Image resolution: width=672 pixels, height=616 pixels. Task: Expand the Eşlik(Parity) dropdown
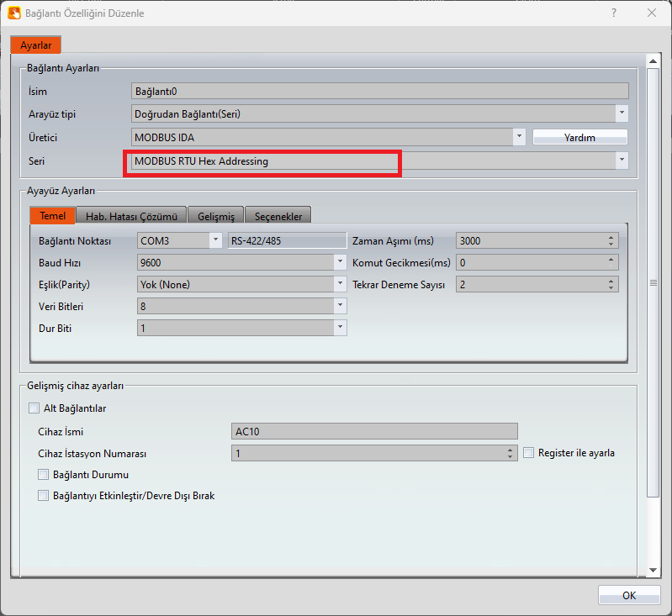tap(340, 284)
